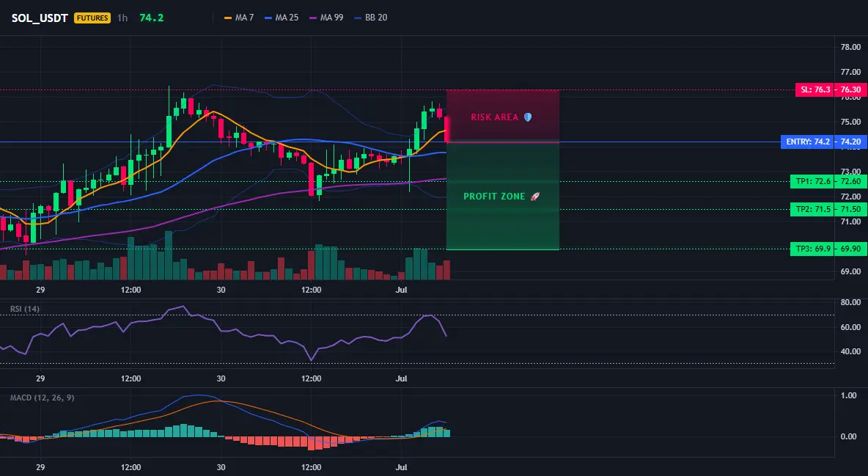Click the 72.00 price axis label
Screen dimensions: 868x476
point(850,197)
